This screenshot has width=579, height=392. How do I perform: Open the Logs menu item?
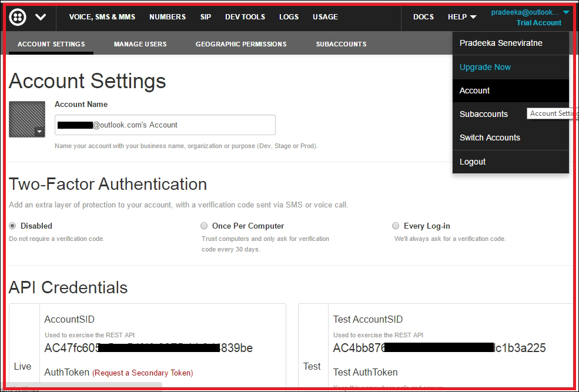coord(289,17)
